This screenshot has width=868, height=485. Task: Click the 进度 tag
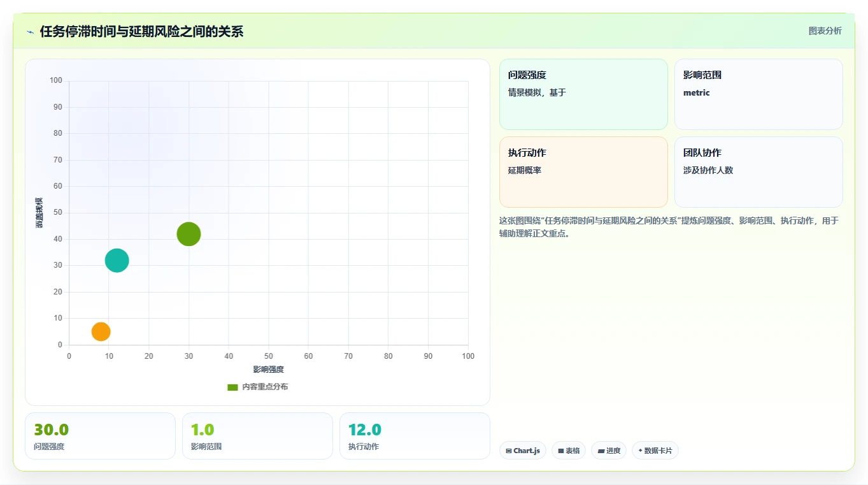pos(609,451)
